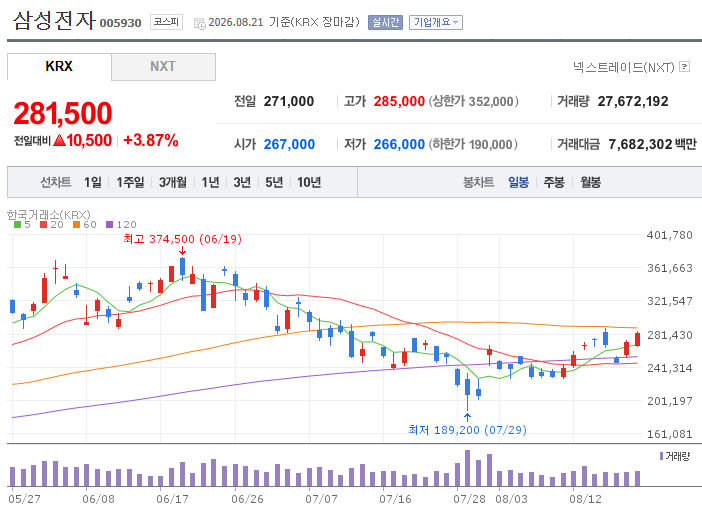The width and height of the screenshot is (702, 509).
Task: Click the 넥스트레이드(NXT) help icon
Action: click(685, 67)
